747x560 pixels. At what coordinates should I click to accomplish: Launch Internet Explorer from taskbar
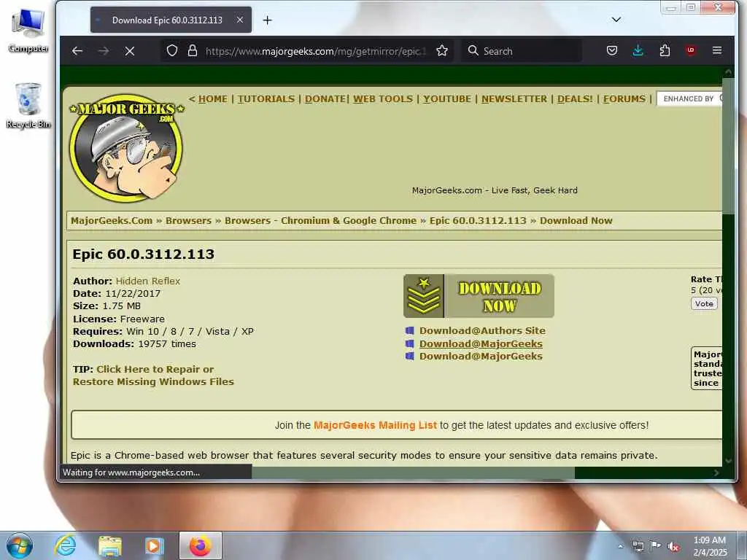pyautogui.click(x=65, y=545)
